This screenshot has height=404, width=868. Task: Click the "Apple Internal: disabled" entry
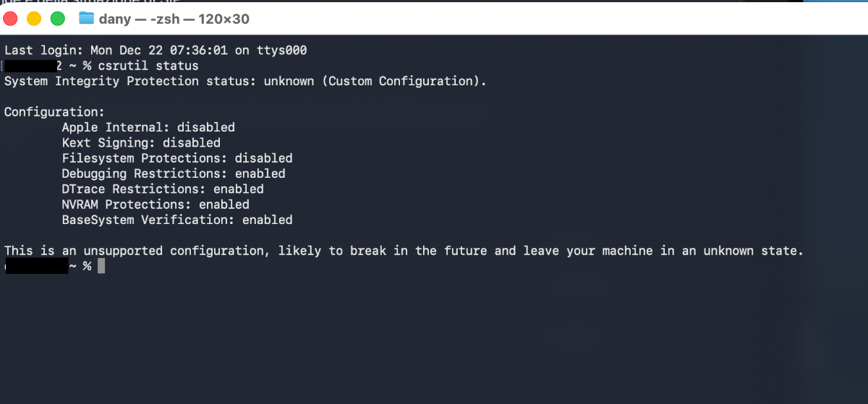(x=148, y=127)
